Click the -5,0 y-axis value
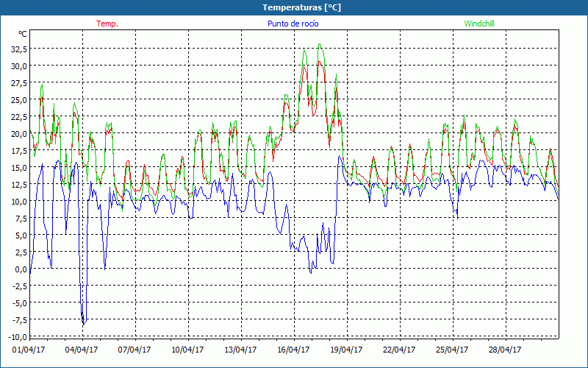This screenshot has height=368, width=588. click(18, 303)
